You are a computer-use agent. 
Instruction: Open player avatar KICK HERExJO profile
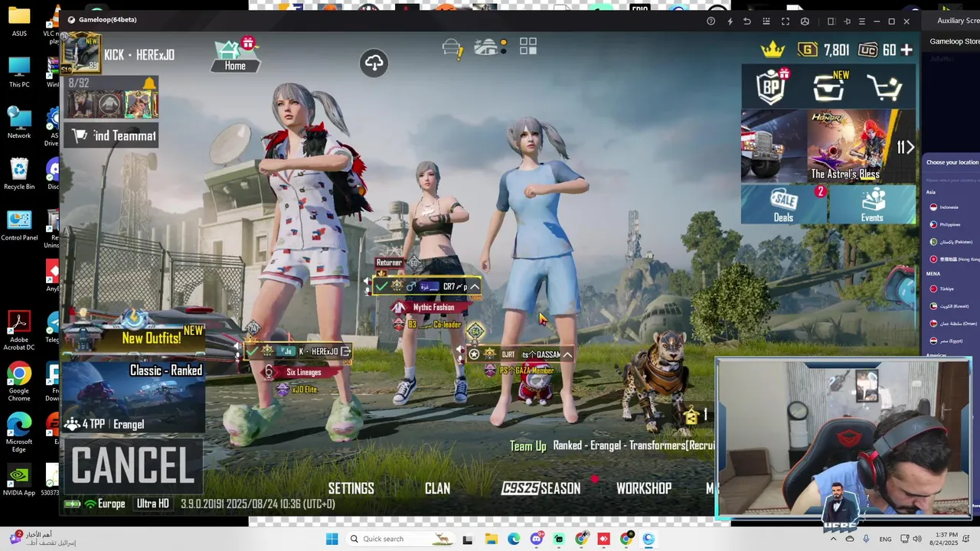point(82,53)
